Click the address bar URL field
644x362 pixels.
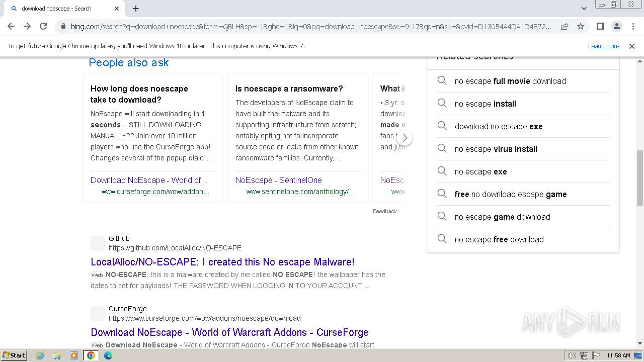pyautogui.click(x=311, y=26)
